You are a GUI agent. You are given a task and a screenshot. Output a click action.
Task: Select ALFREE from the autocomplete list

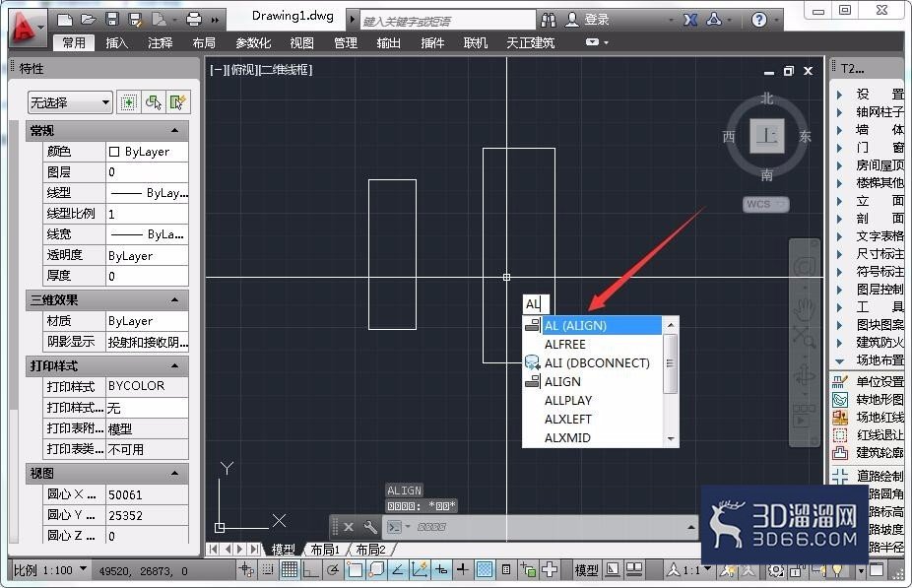pyautogui.click(x=564, y=345)
